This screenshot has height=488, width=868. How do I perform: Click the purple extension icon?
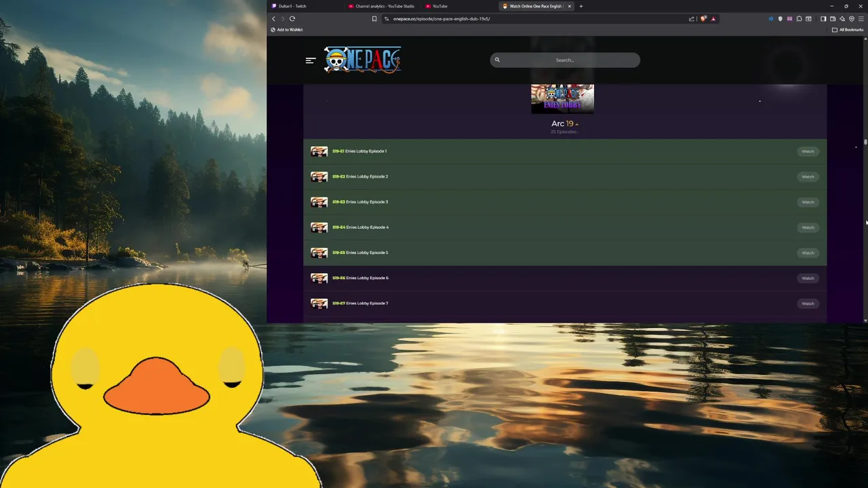[789, 19]
